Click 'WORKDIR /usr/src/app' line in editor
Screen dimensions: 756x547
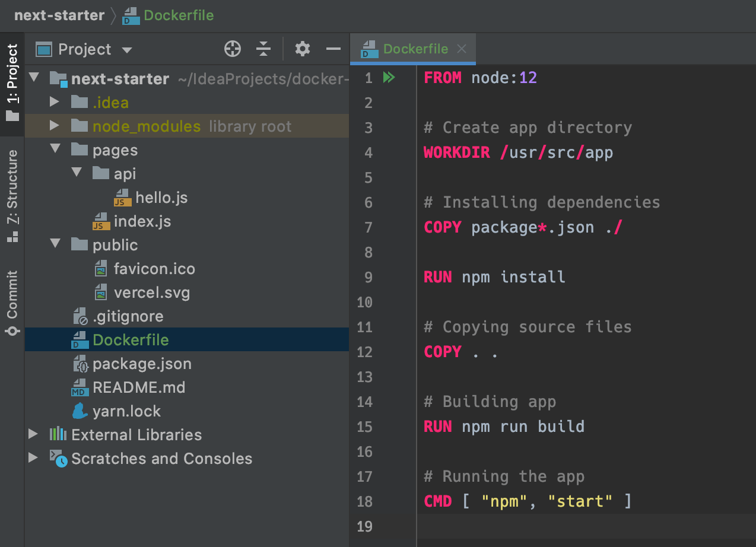point(518,152)
